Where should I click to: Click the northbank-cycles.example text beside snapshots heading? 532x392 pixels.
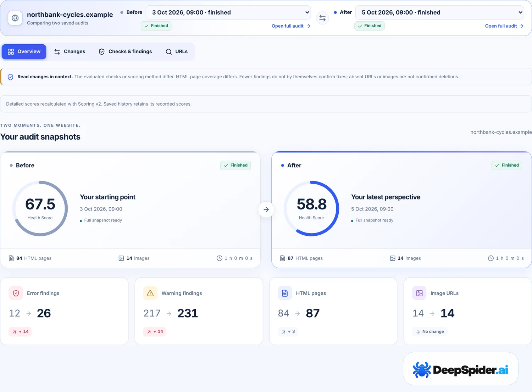coord(501,132)
